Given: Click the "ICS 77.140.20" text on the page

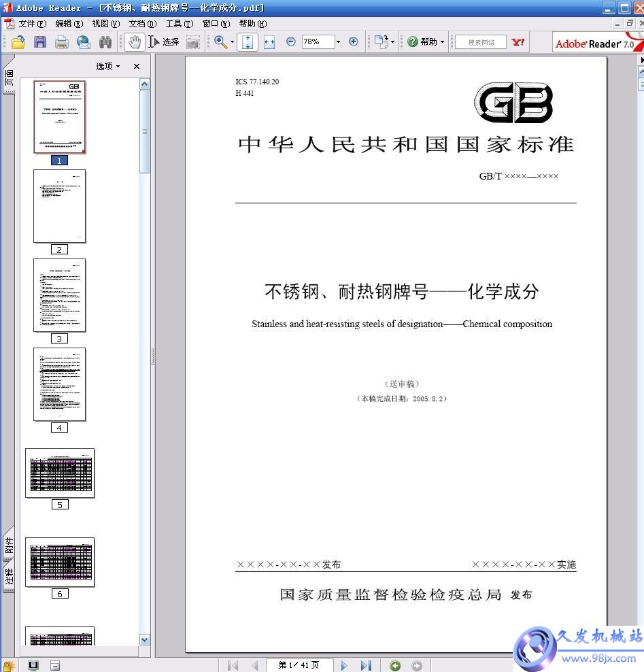Looking at the screenshot, I should (x=257, y=82).
